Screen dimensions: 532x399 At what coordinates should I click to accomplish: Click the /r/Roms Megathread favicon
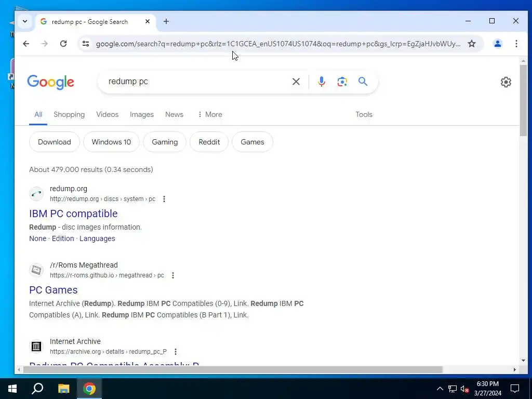tap(36, 270)
